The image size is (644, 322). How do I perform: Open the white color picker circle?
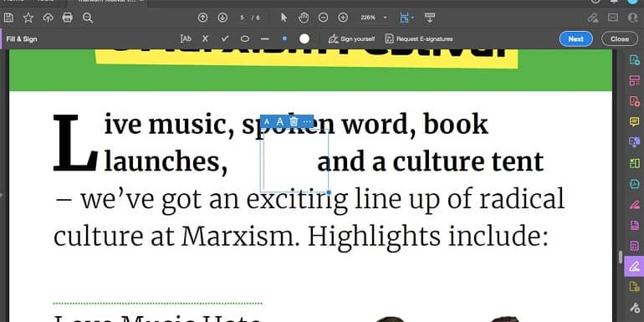(x=304, y=38)
